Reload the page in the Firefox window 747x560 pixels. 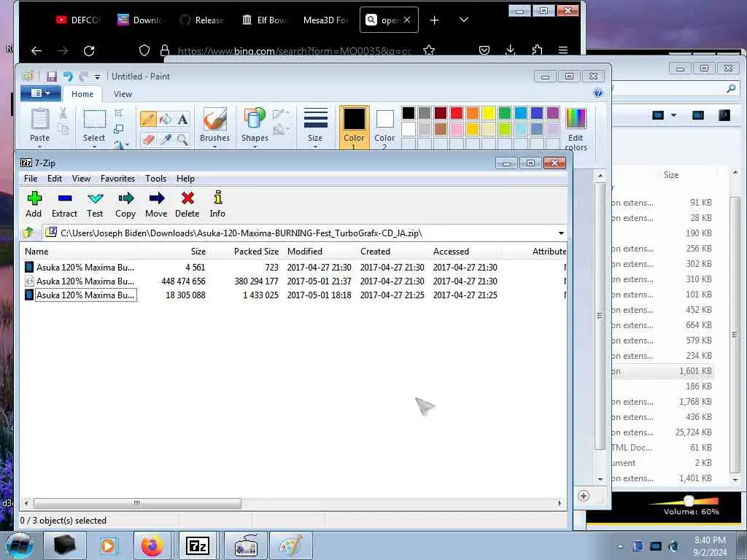[x=89, y=50]
